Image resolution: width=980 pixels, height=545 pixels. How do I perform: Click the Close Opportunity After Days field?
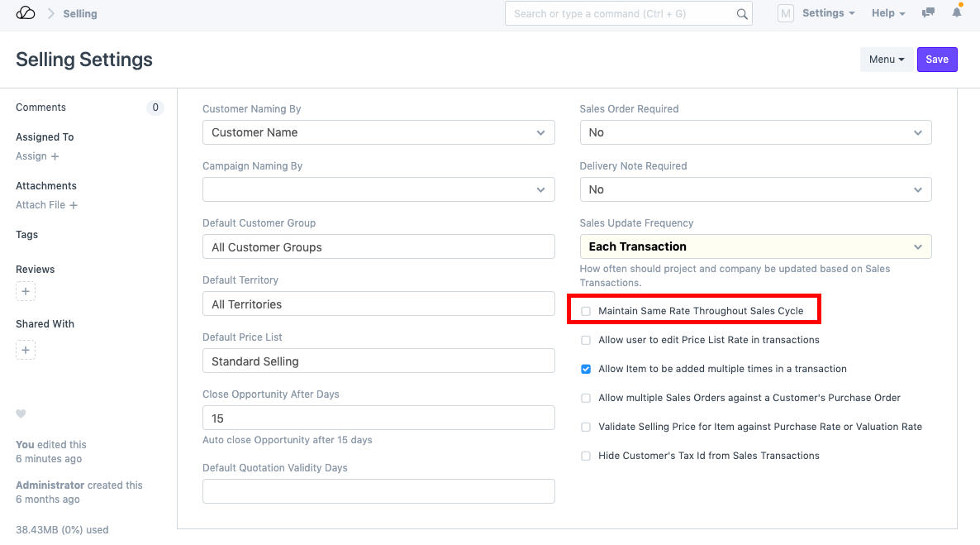pyautogui.click(x=378, y=418)
